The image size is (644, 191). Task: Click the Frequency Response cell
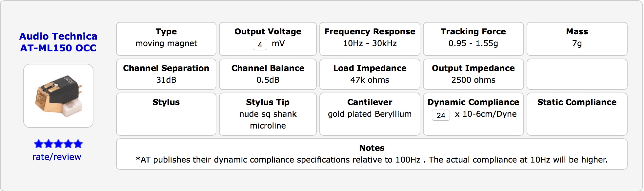pyautogui.click(x=370, y=39)
